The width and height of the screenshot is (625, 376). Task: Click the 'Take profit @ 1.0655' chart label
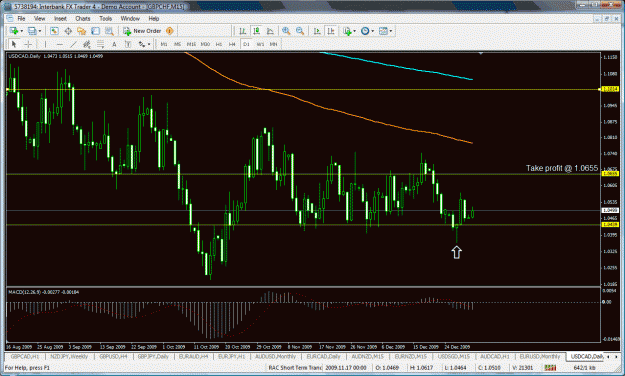562,168
